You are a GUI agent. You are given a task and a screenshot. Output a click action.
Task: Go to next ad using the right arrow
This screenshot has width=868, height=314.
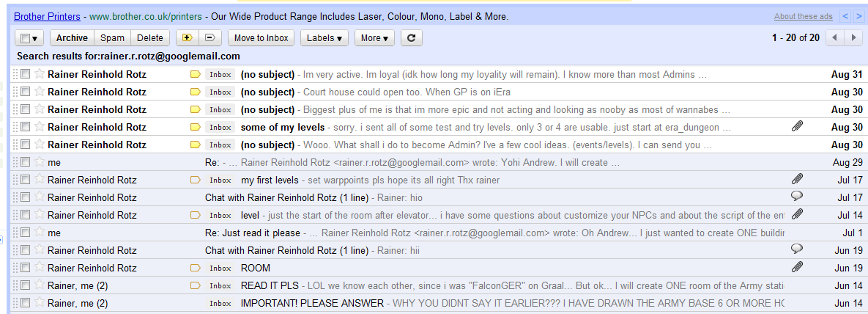coord(859,16)
